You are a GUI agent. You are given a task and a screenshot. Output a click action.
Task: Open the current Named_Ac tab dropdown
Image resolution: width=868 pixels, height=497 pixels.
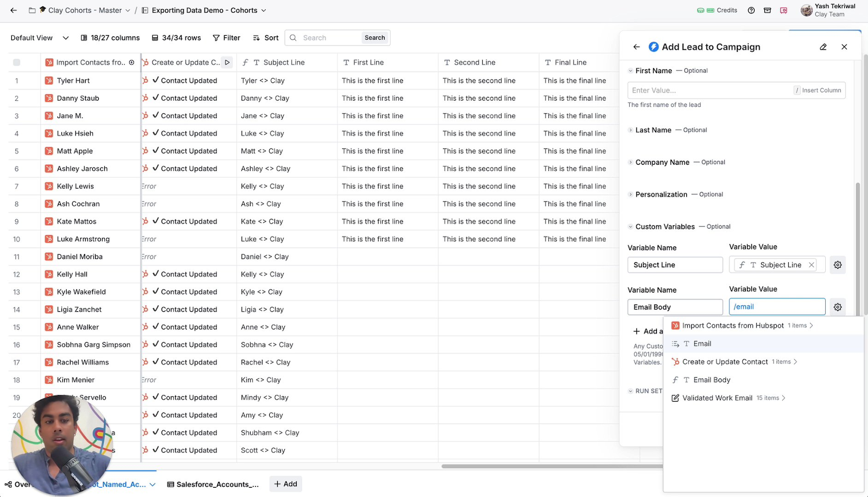coord(153,485)
